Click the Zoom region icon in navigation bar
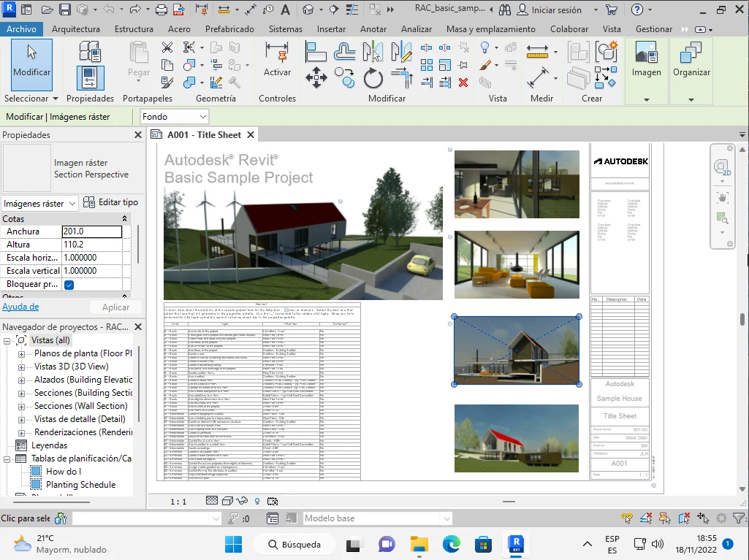Screen dimensions: 749x560 coord(722,218)
